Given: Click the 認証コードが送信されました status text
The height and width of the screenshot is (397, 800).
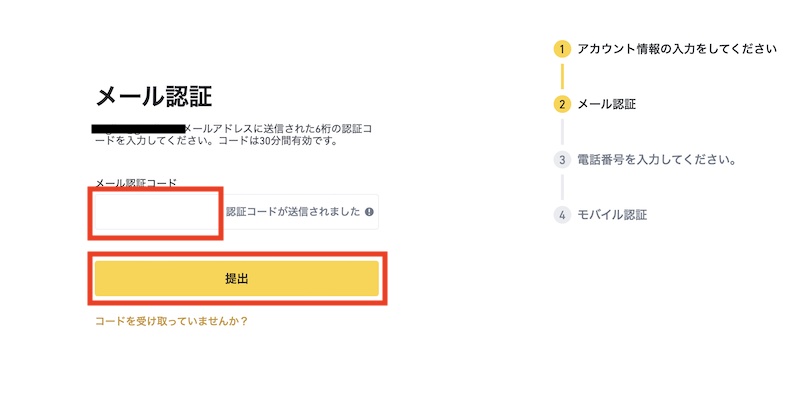Looking at the screenshot, I should point(293,212).
